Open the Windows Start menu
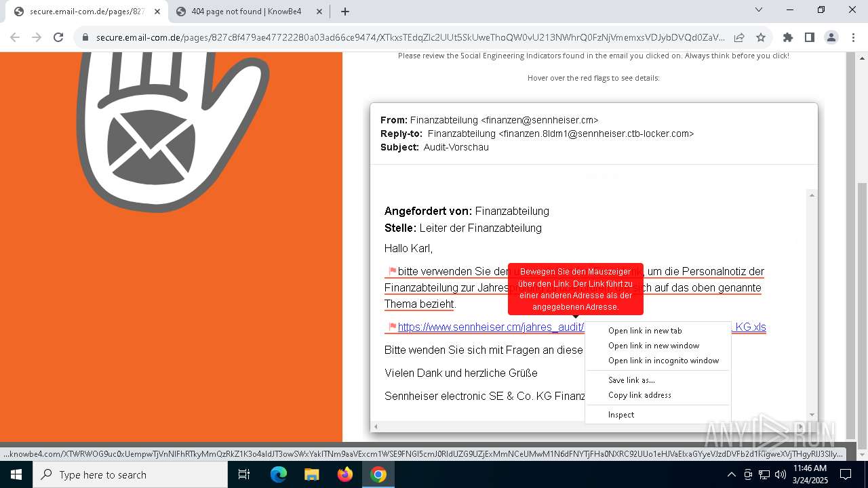 pos(16,474)
